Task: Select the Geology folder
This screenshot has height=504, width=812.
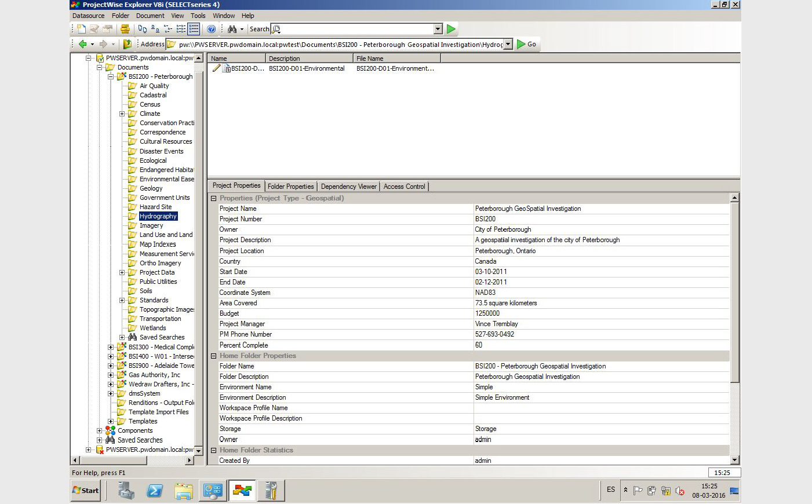Action: (x=151, y=188)
